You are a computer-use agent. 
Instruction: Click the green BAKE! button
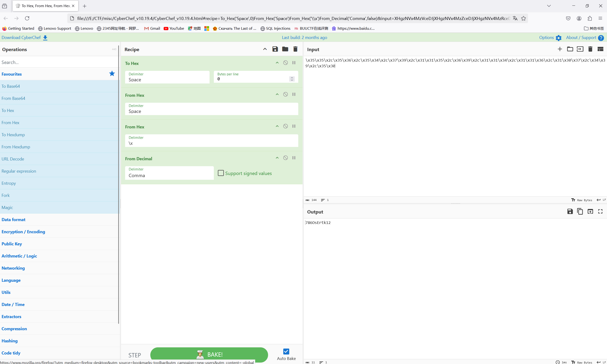209,354
